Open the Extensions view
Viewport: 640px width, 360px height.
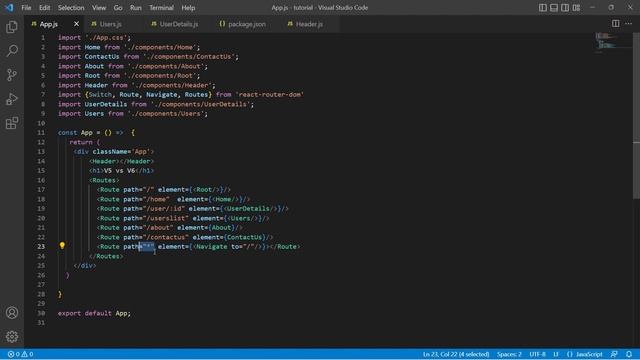pos(12,123)
